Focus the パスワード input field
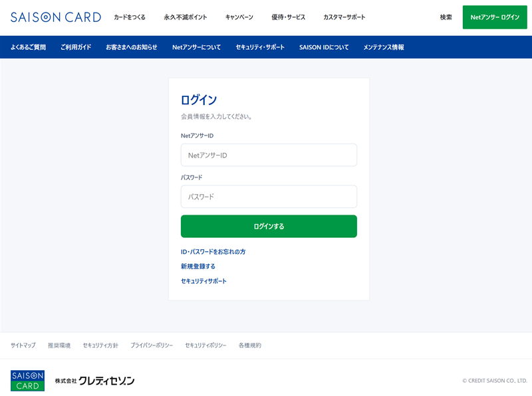532x396 pixels. click(x=269, y=196)
